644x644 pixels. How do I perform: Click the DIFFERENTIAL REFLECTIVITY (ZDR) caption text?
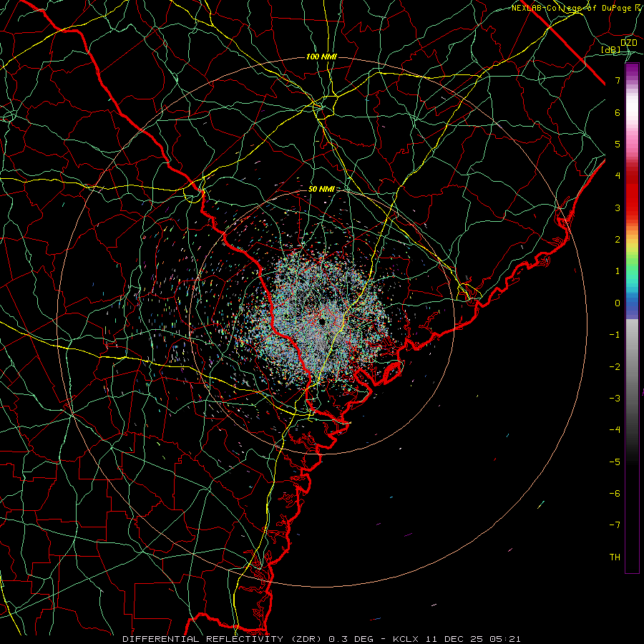point(223,639)
